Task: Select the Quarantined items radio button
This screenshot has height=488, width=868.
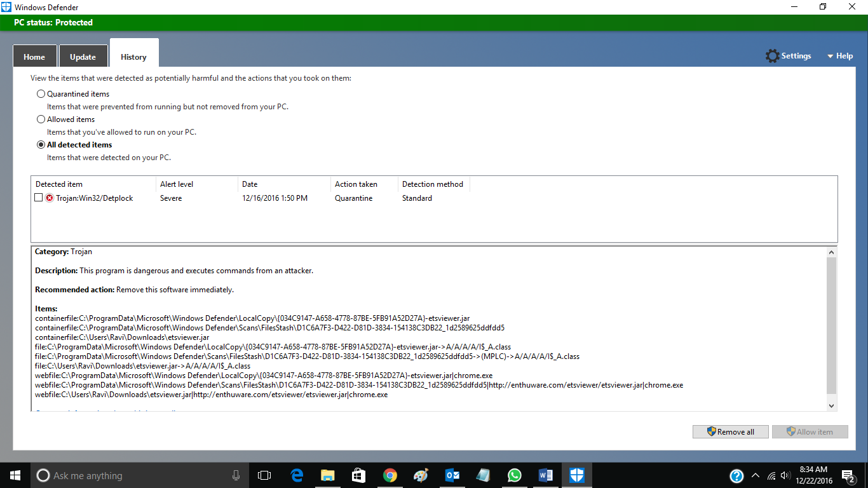Action: pyautogui.click(x=41, y=94)
